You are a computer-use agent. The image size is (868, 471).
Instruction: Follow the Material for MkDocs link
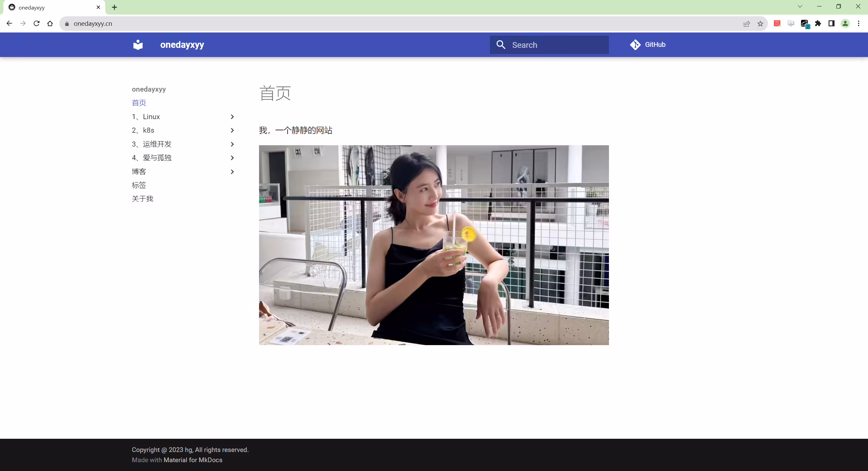pyautogui.click(x=193, y=460)
